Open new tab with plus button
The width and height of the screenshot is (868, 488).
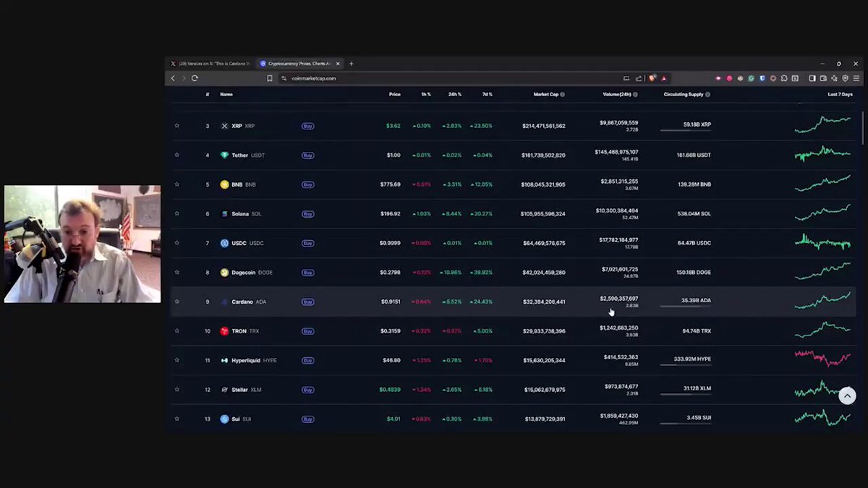[352, 64]
